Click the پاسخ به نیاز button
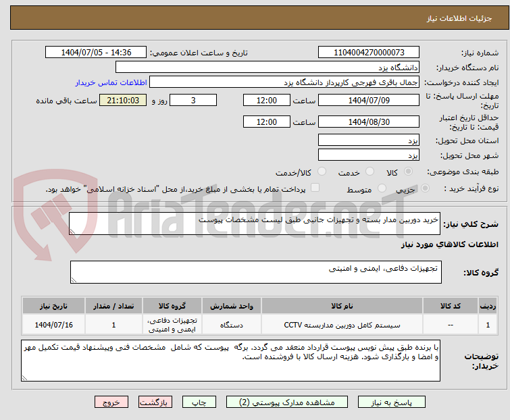The width and height of the screenshot is (510, 420). [392, 402]
